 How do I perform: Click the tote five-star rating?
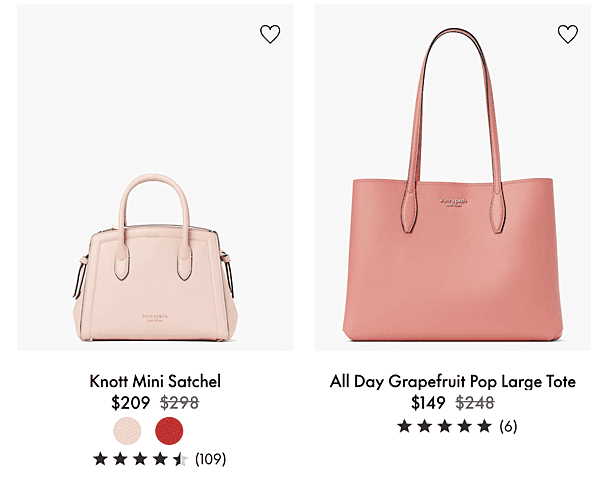[x=444, y=426]
